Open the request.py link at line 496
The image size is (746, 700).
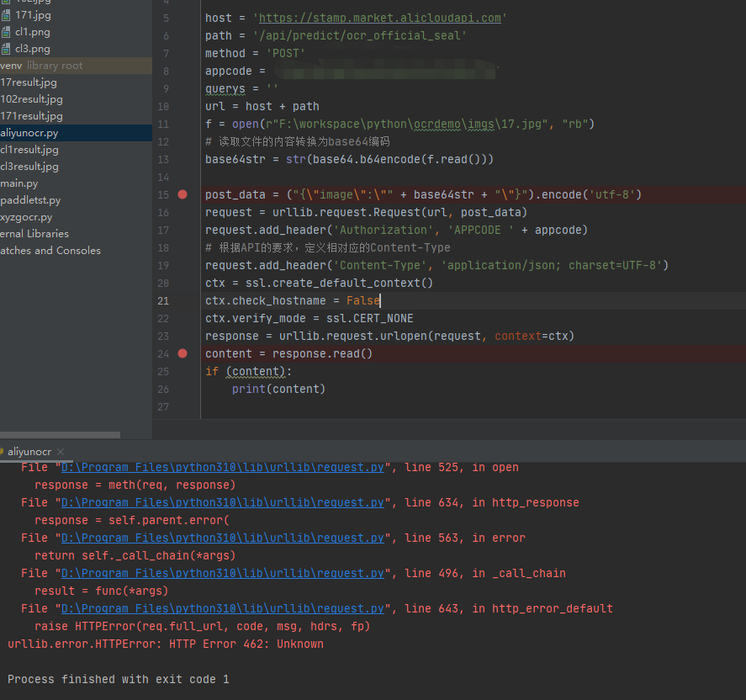pos(223,573)
